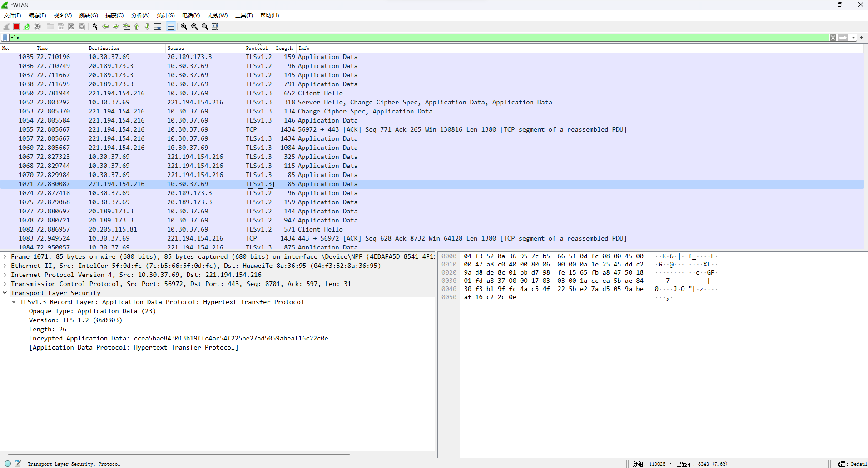Clear the display filter with X
Screen dimensions: 868x468
point(833,38)
